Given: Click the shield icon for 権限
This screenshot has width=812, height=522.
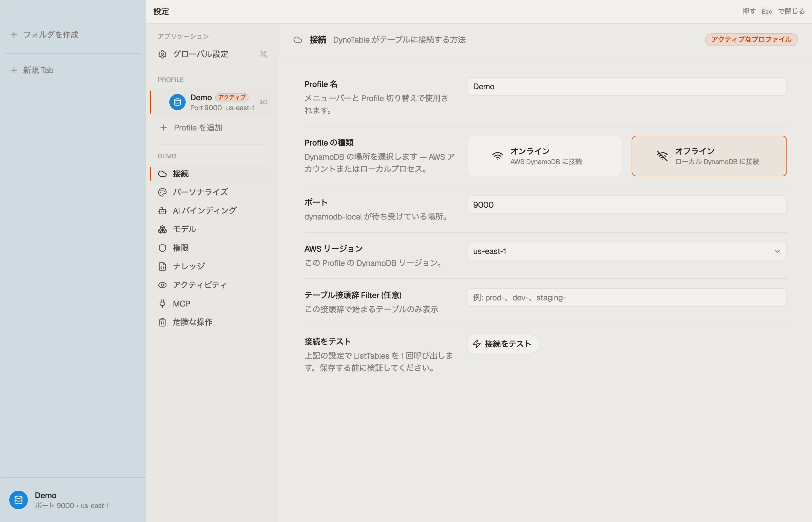Looking at the screenshot, I should pyautogui.click(x=162, y=248).
